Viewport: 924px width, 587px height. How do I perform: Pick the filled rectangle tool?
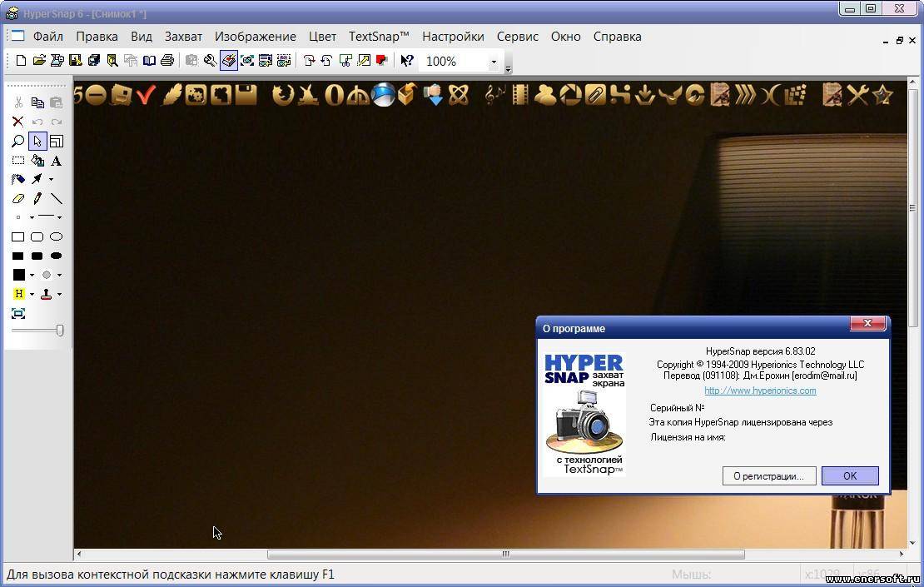pyautogui.click(x=18, y=256)
